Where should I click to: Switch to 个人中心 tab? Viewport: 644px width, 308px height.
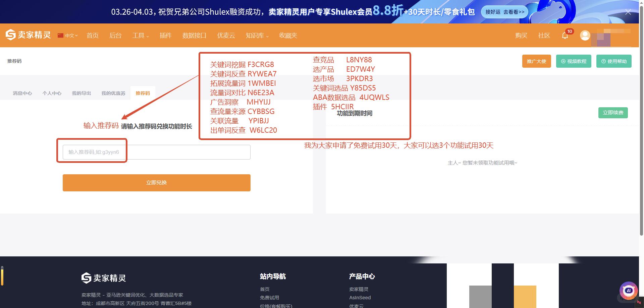(x=52, y=93)
